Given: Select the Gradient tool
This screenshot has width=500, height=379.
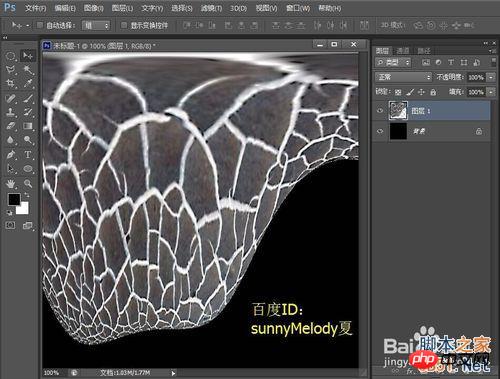Looking at the screenshot, I should point(28,126).
